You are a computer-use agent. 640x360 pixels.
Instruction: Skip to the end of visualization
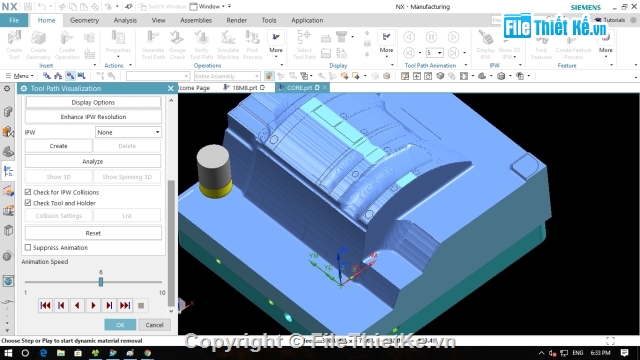tap(125, 305)
